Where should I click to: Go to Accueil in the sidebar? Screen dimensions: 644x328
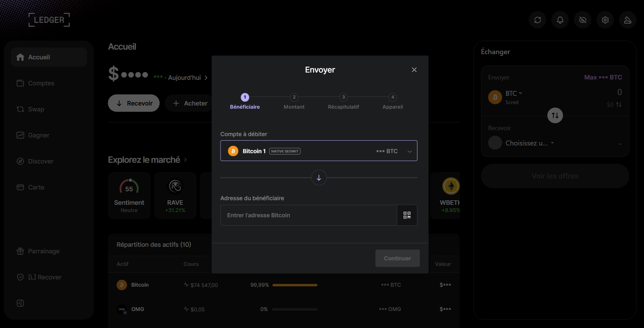49,57
